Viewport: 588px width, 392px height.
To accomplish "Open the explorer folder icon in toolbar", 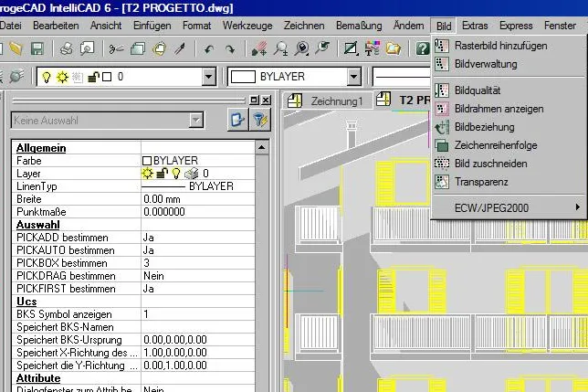I will (393, 48).
